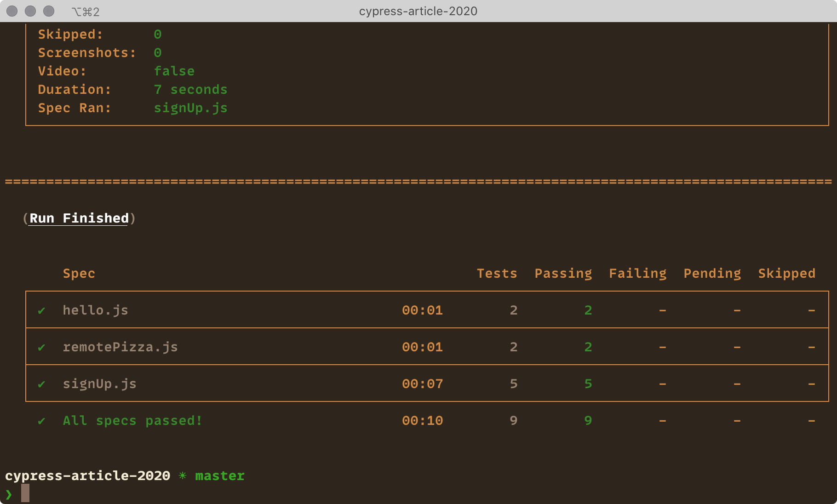Click the Spec Ran value signUp.js
Screen dimensions: 837x504
tap(190, 108)
